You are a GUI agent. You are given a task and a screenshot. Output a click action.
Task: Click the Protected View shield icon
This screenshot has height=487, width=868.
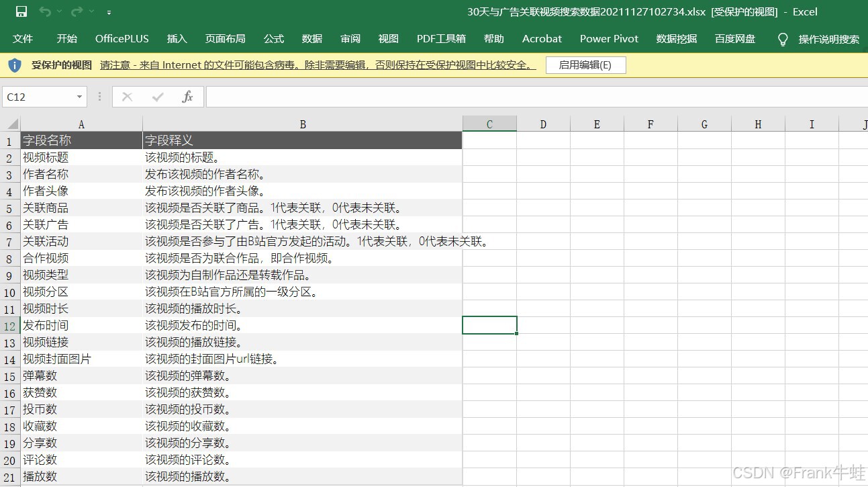tap(15, 65)
